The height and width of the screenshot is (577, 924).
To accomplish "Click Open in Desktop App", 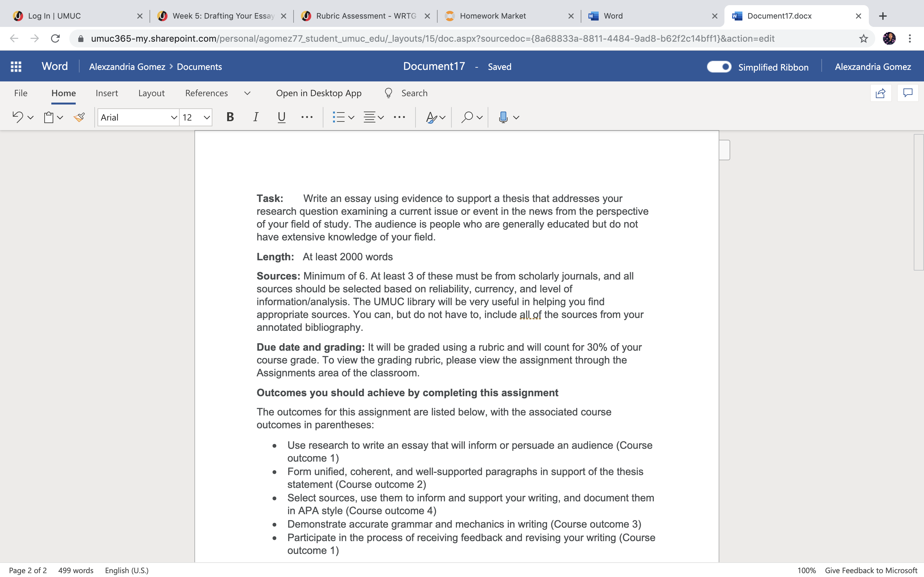I will [x=319, y=93].
